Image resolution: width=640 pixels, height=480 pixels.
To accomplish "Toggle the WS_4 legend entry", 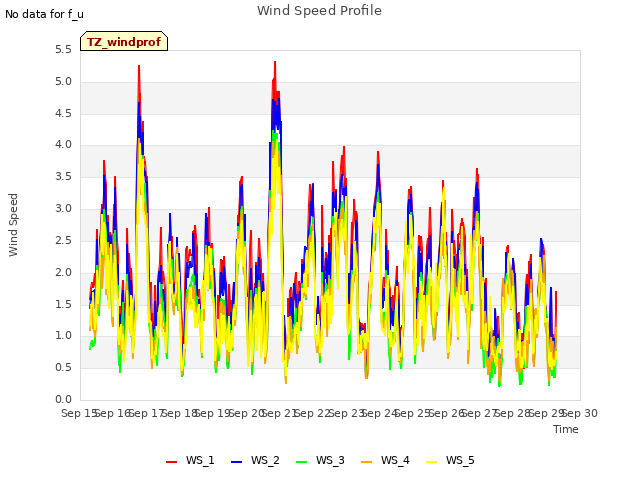I will click(385, 460).
